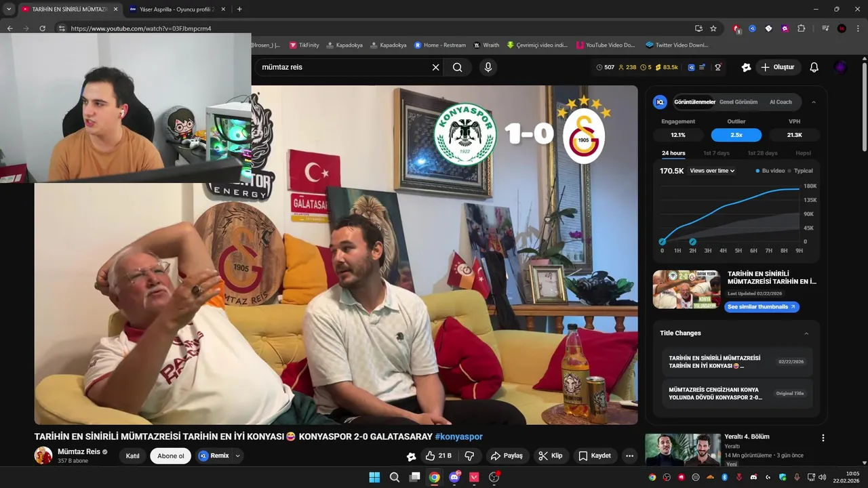The height and width of the screenshot is (488, 868).
Task: Click the blue IQ badge in side panel
Action: click(660, 102)
